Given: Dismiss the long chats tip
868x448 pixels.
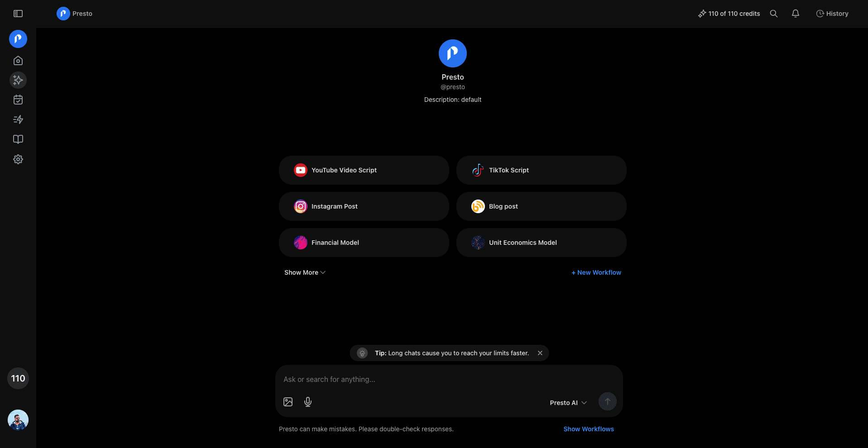Looking at the screenshot, I should coord(540,353).
